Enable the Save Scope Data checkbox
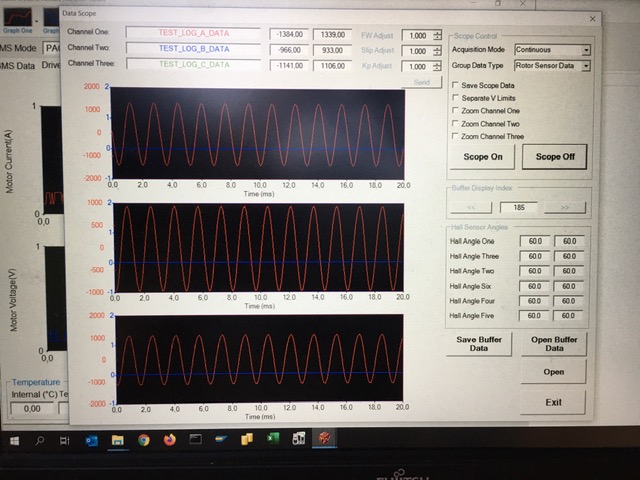 coord(456,86)
